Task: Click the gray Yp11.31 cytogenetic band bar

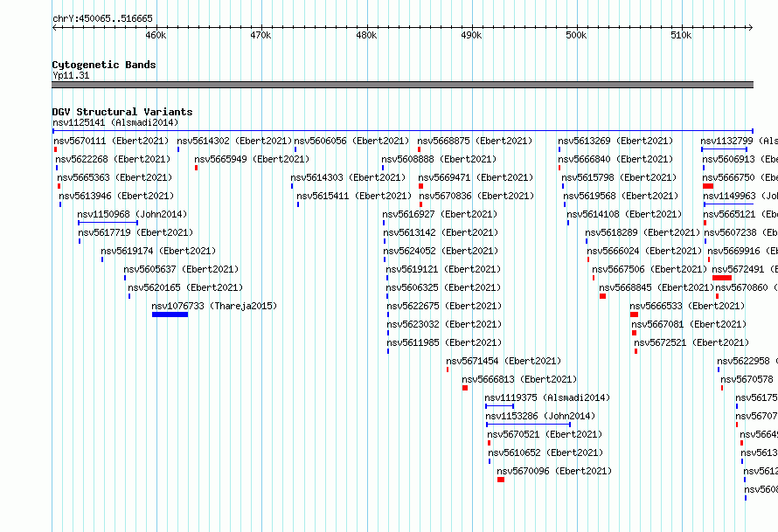Action: click(402, 85)
